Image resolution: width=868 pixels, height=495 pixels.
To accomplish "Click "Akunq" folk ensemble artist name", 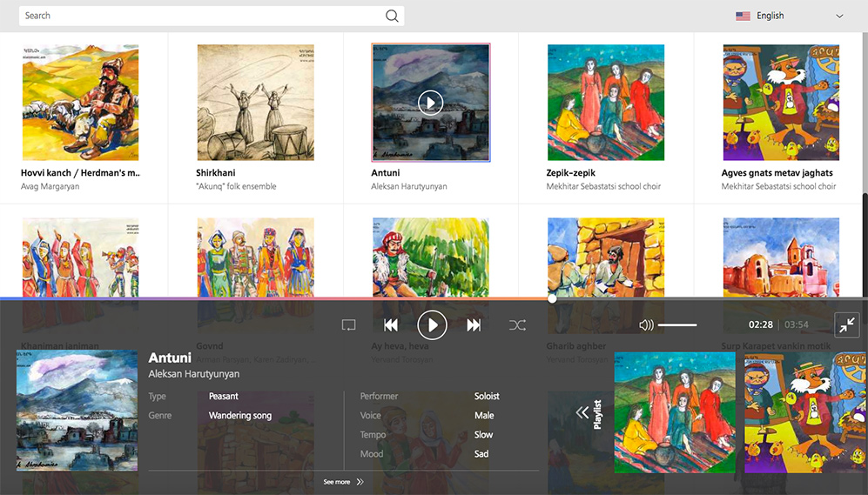I will [236, 186].
